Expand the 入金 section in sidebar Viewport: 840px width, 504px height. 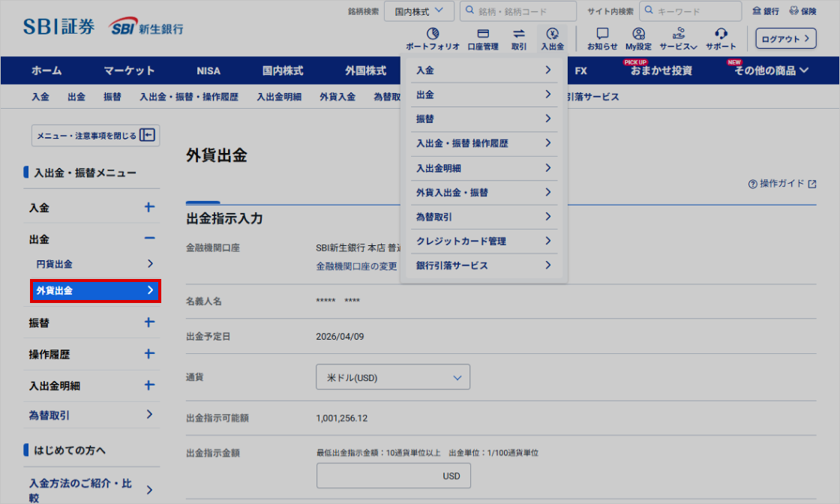tap(149, 208)
